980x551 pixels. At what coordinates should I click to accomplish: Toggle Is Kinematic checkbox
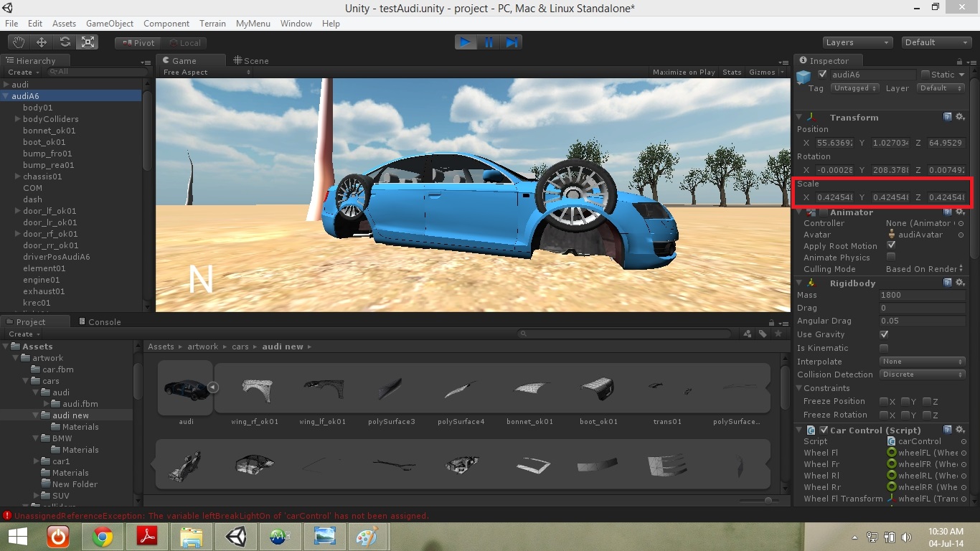click(884, 348)
